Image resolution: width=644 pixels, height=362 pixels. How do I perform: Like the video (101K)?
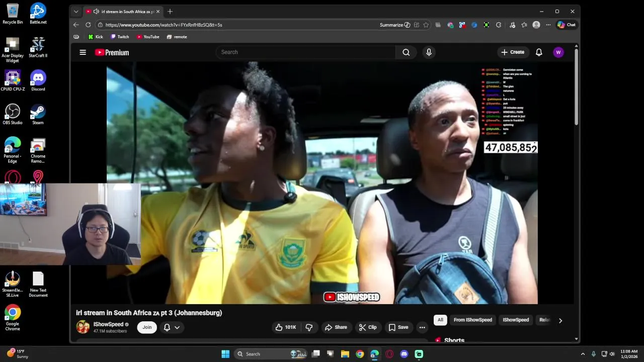(286, 327)
